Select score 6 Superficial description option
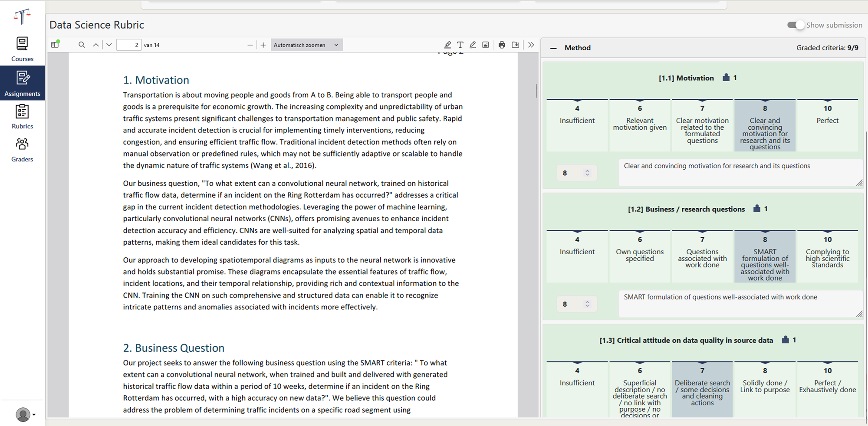Screen dimensions: 868x426 pyautogui.click(x=640, y=390)
